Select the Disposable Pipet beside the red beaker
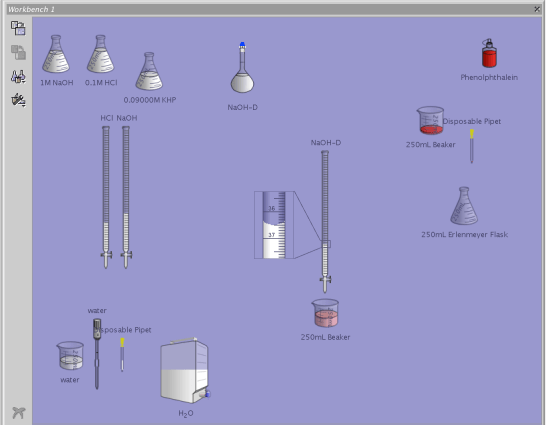546x425 pixels. point(472,146)
